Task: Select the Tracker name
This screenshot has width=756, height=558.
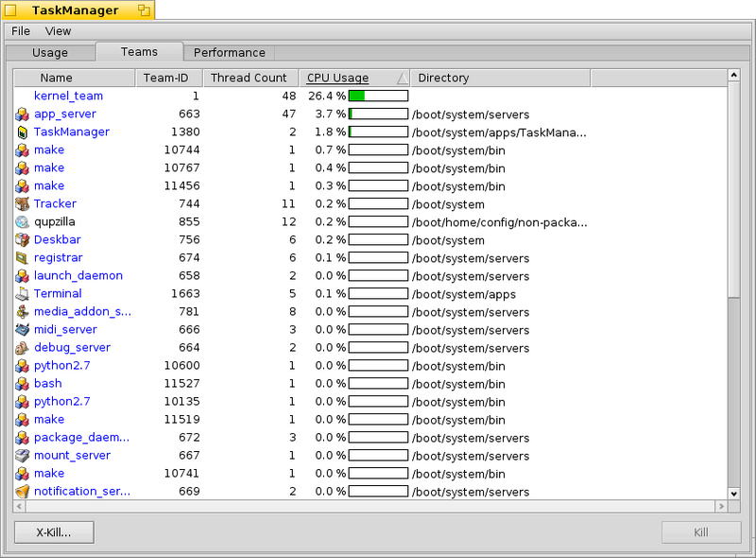Action: (55, 203)
